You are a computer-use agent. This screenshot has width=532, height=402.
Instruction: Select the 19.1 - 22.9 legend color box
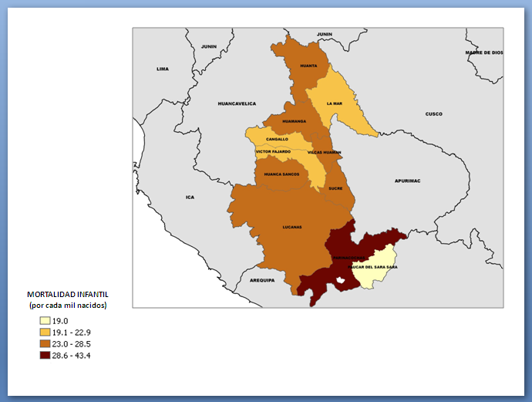[x=45, y=333]
